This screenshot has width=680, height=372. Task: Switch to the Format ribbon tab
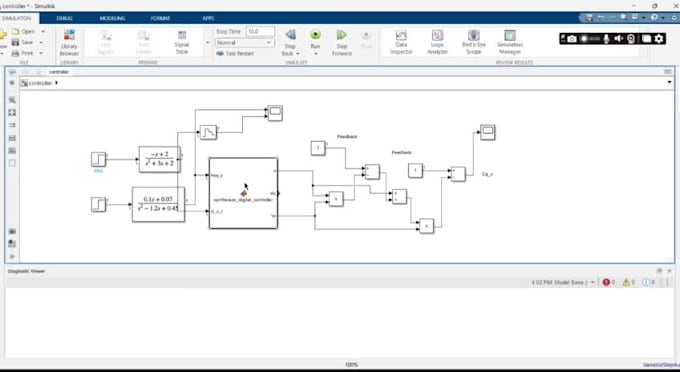[160, 18]
